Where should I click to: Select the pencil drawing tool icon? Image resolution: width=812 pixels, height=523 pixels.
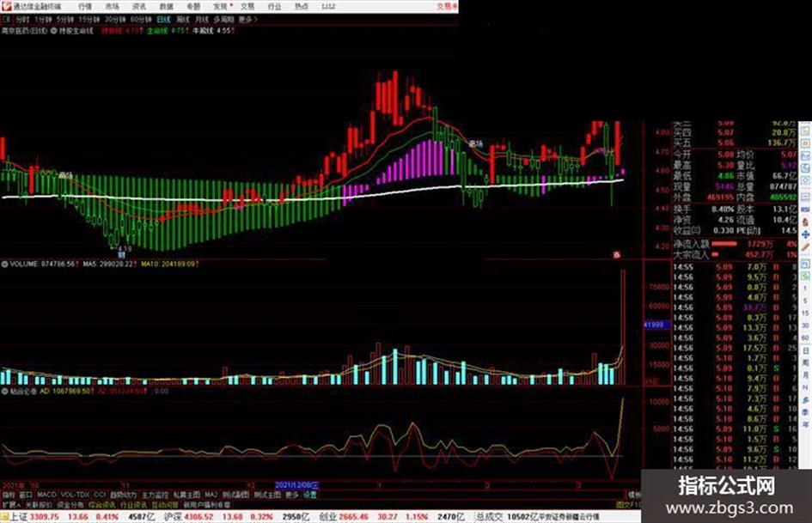[x=806, y=248]
